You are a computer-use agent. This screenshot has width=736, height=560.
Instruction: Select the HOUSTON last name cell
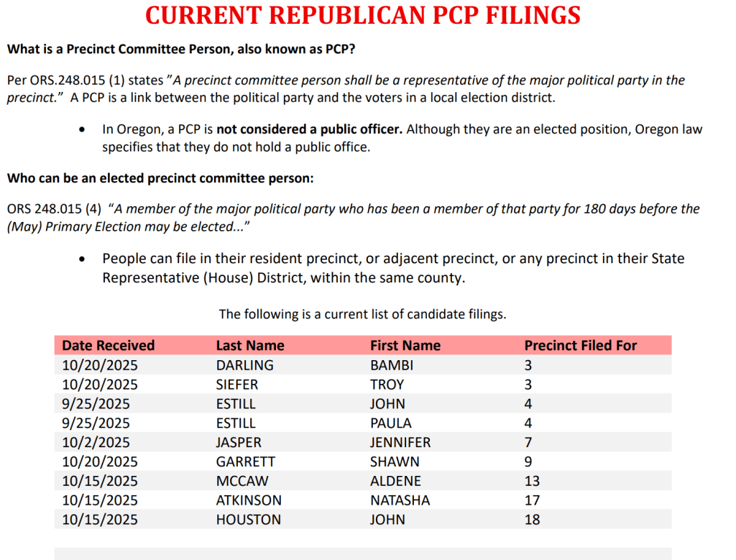click(x=249, y=520)
